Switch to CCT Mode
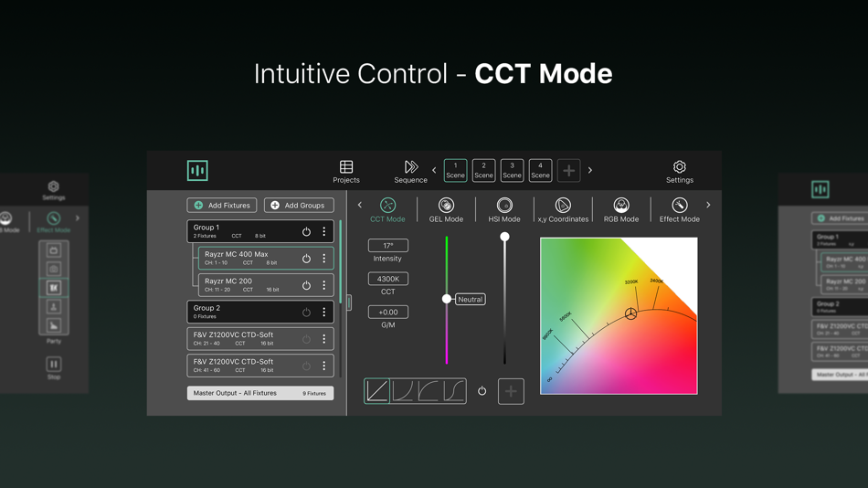The width and height of the screenshot is (868, 488). 387,210
